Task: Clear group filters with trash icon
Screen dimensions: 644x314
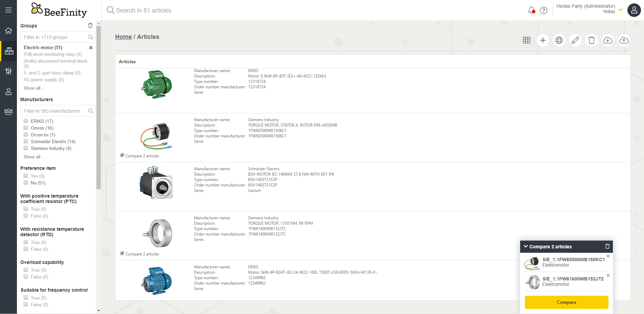Action: (90, 25)
